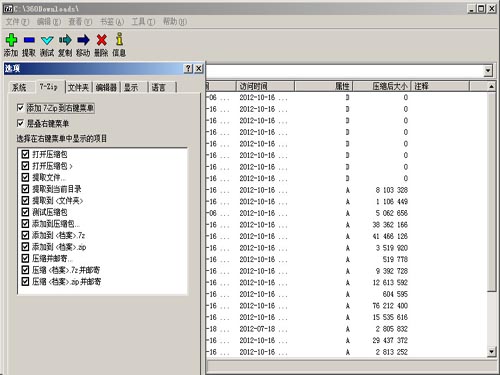Open the 工具 (Tools) menu

pos(143,22)
